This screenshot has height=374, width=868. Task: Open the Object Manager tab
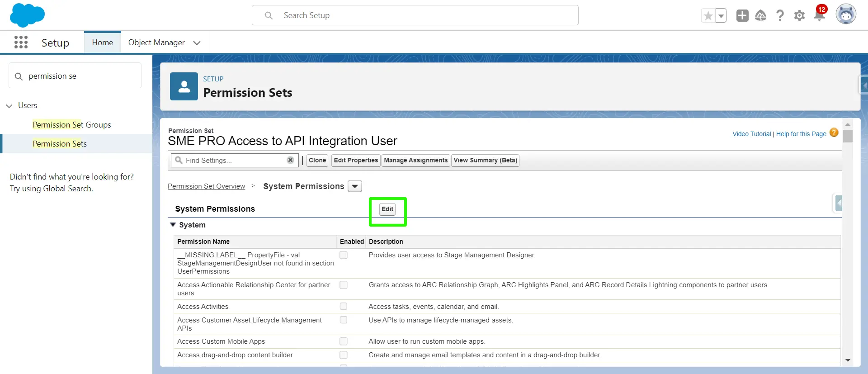coord(156,43)
